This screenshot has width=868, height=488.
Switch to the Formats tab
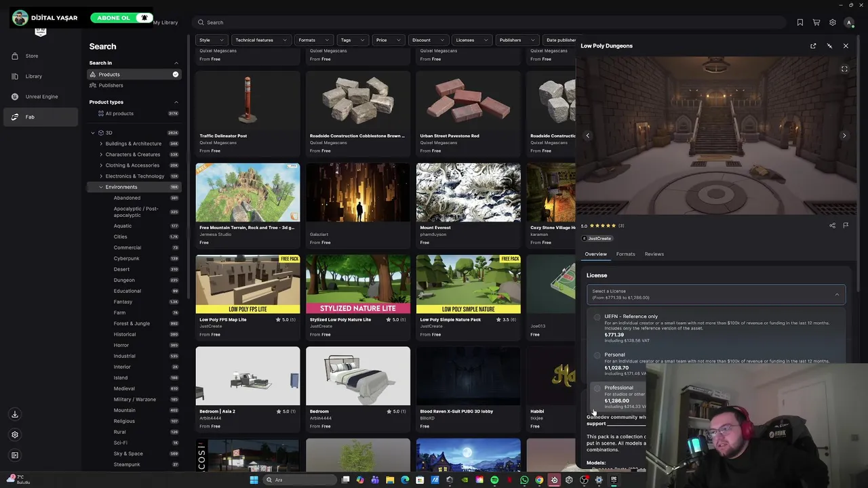click(x=625, y=254)
